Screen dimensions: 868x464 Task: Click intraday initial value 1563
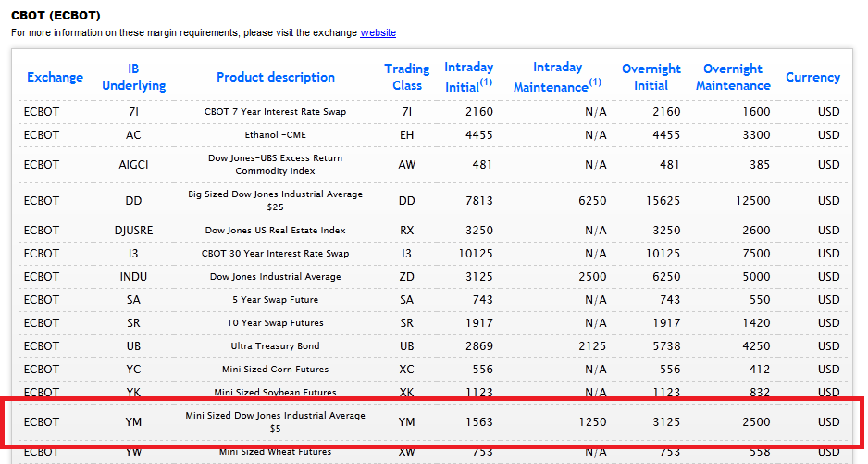(x=478, y=422)
